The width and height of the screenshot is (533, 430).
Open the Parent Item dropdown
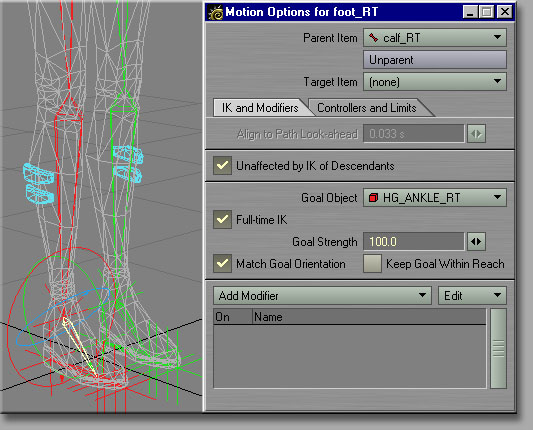[435, 37]
